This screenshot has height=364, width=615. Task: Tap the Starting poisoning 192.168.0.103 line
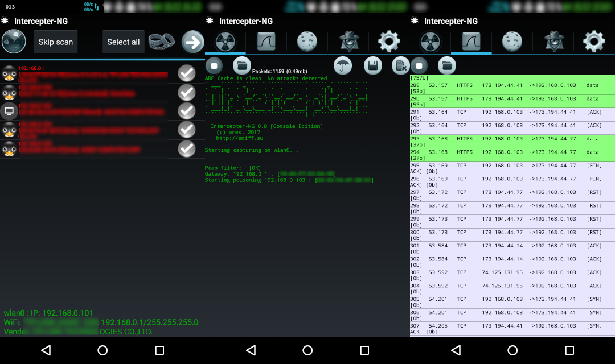click(x=289, y=180)
